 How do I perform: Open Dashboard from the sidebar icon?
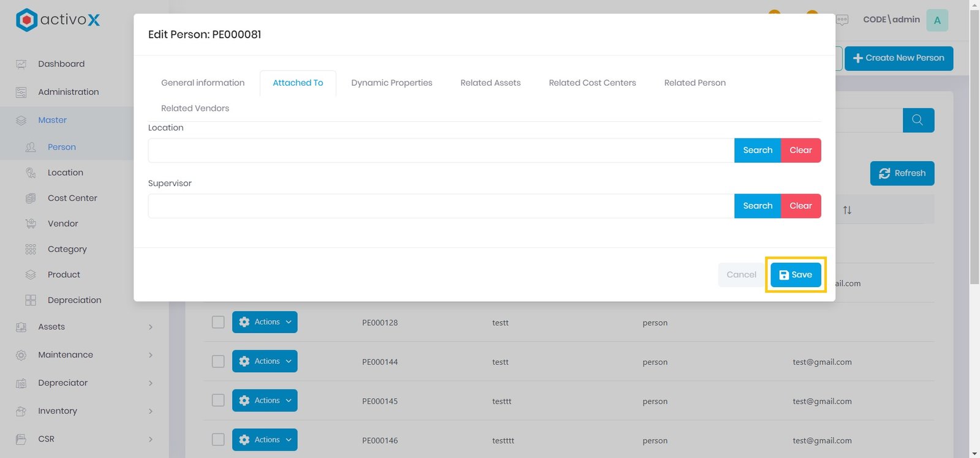click(21, 64)
